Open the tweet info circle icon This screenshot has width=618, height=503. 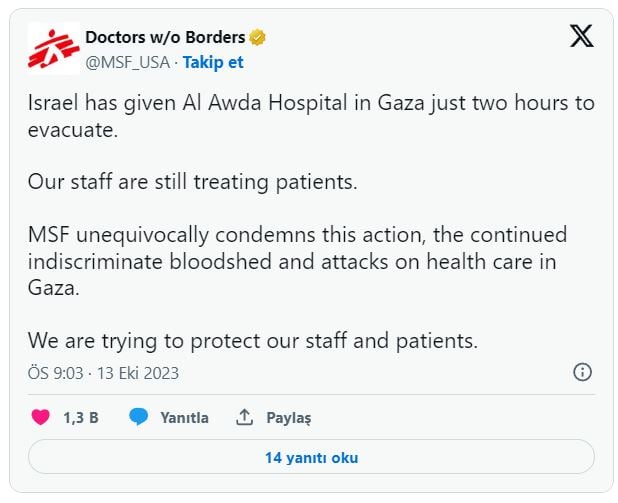pos(582,372)
